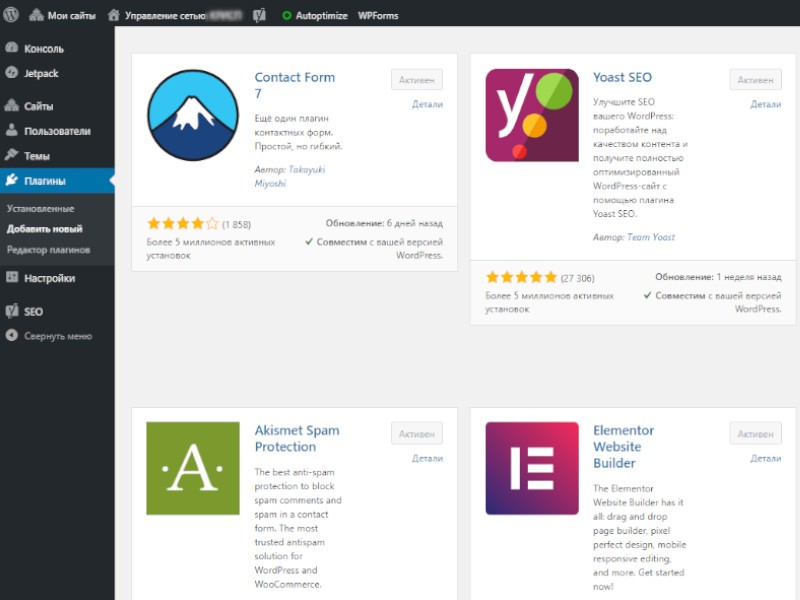The width and height of the screenshot is (800, 600).
Task: Collapse the menu with Свернуть меню
Action: [57, 336]
